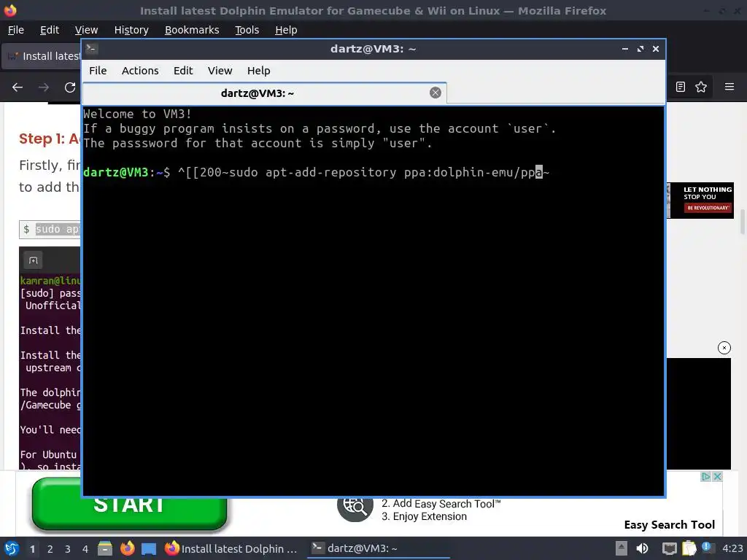Click the 4:23 clock

click(x=732, y=548)
